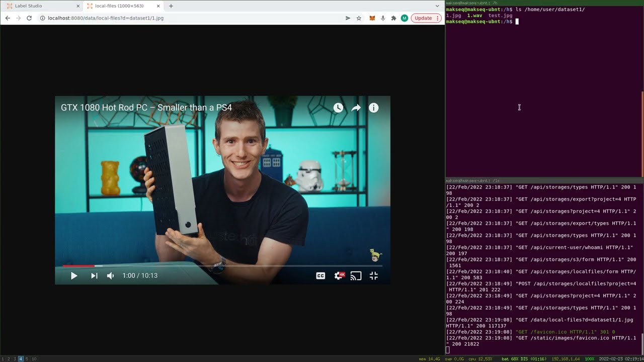644x362 pixels.
Task: Click the 'GET /api/storages/s3/form' log entry
Action: [x=541, y=262]
